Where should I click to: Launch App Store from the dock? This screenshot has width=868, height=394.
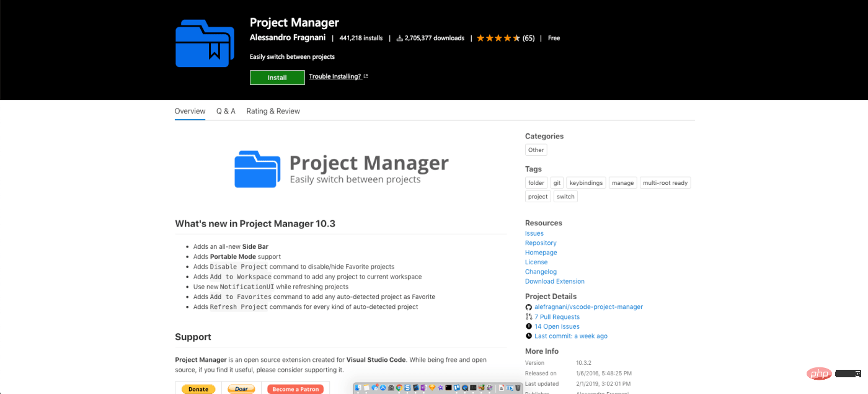pyautogui.click(x=383, y=388)
